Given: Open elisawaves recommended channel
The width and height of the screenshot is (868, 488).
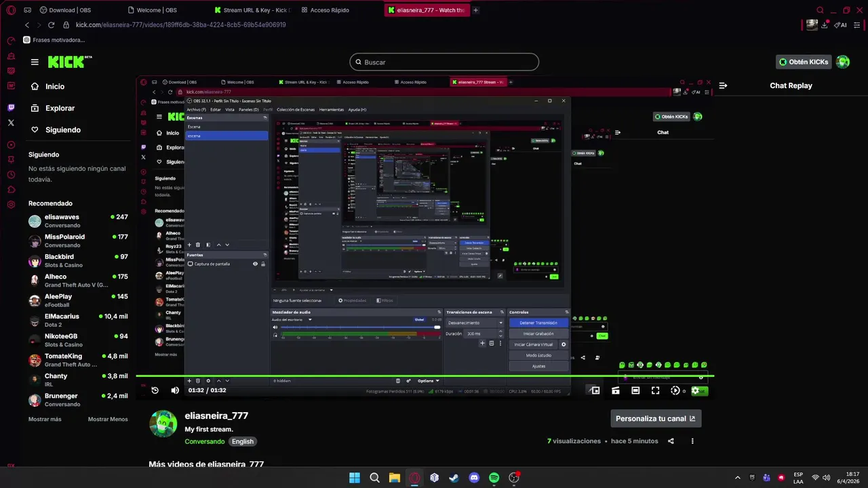Looking at the screenshot, I should (78, 221).
